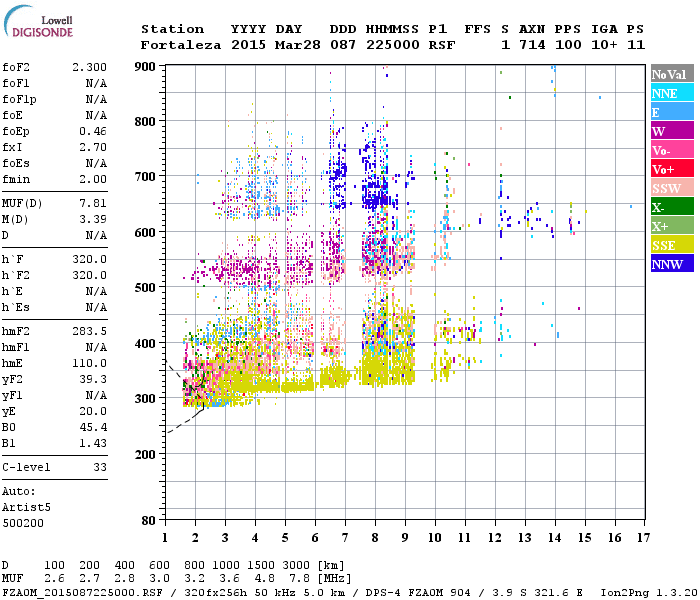
Task: Click the 714 AXN value in header
Action: [x=532, y=45]
